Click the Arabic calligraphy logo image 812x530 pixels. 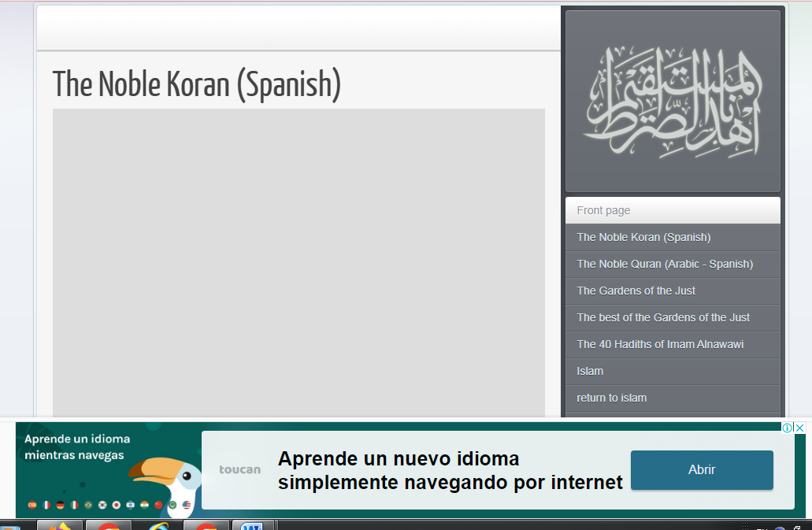673,102
